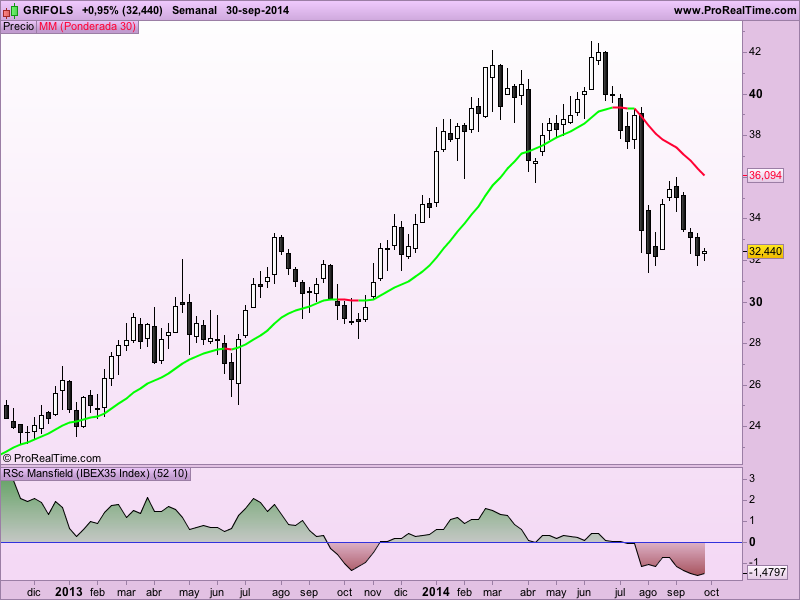800x600 pixels.
Task: Click the candlestick chart icon beside GRIFOLS
Action: tap(11, 10)
